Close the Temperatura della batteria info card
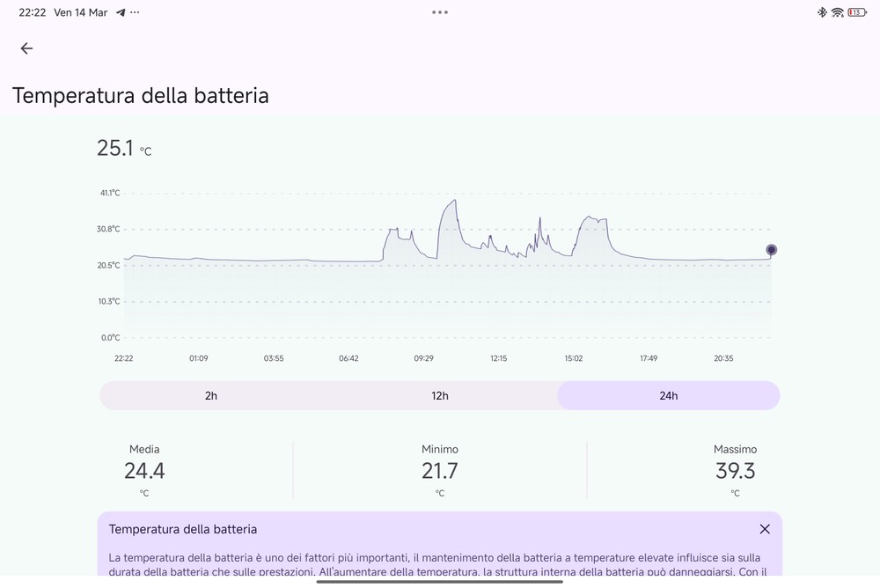The image size is (880, 588). click(764, 529)
